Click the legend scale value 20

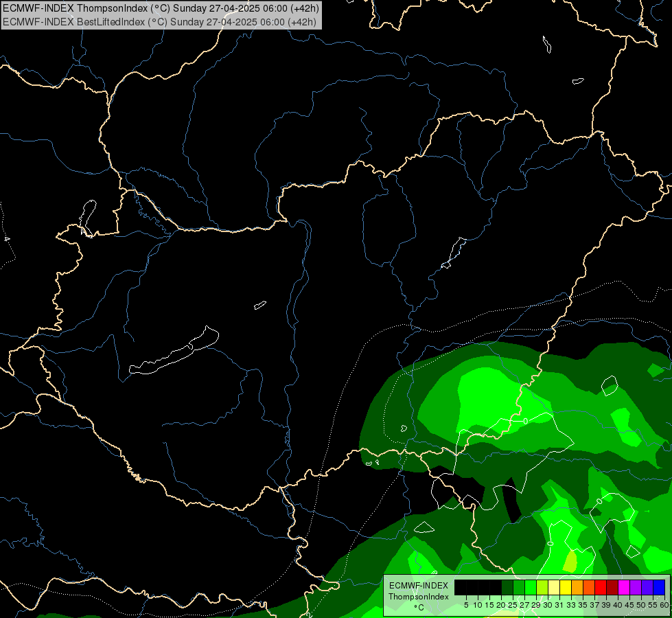tap(502, 605)
